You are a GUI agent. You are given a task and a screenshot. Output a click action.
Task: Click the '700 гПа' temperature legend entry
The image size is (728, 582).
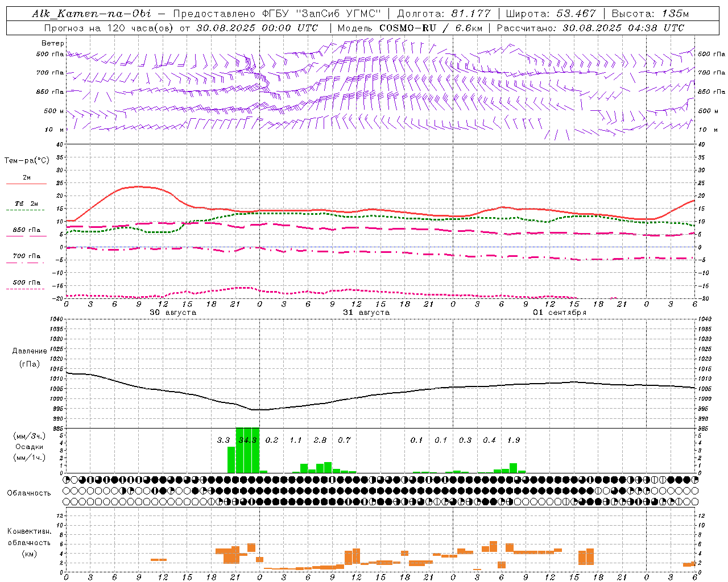coord(27,256)
